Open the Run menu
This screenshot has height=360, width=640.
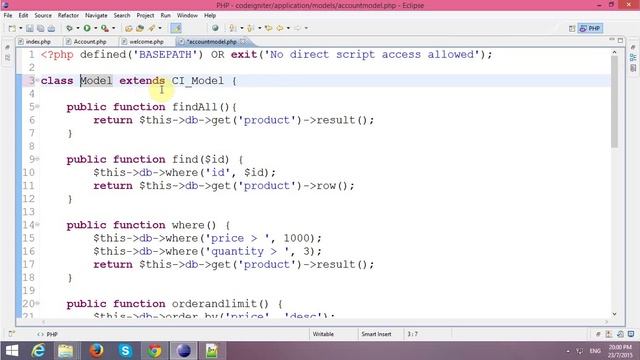tap(165, 15)
